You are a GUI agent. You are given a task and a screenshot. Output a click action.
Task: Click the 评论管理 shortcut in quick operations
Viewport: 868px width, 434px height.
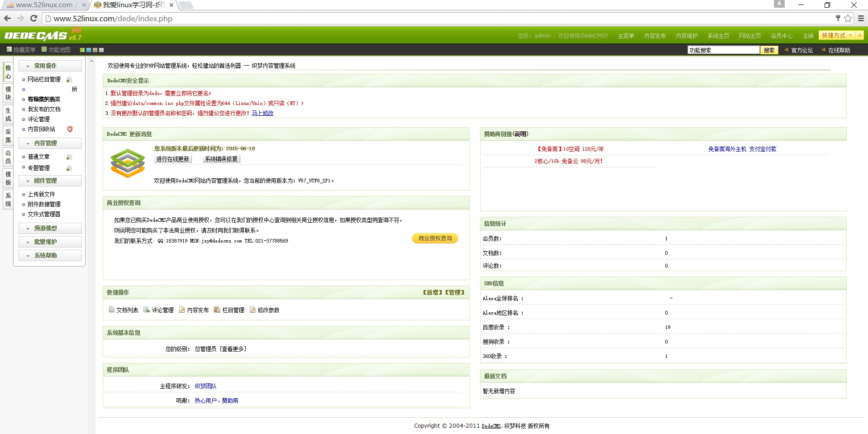159,310
